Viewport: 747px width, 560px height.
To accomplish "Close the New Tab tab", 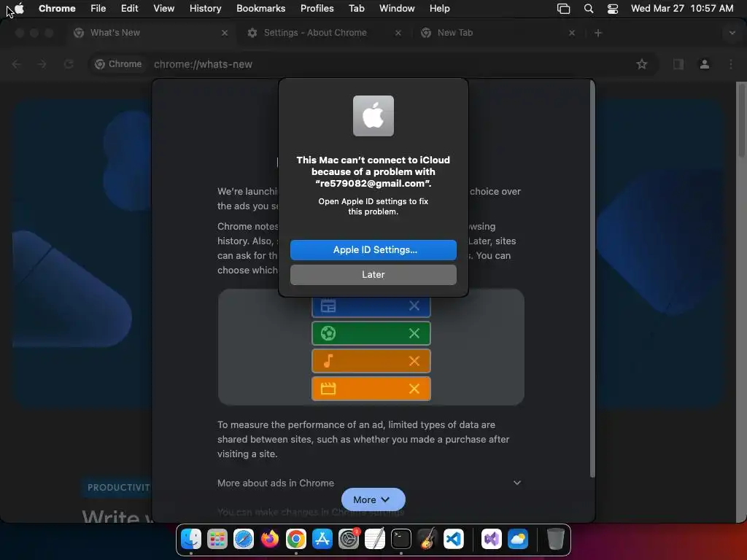I will (572, 33).
